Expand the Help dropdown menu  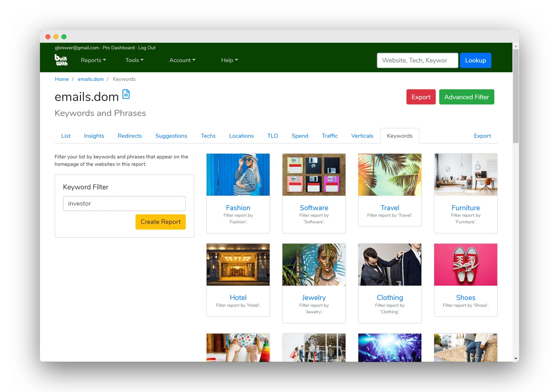point(229,60)
